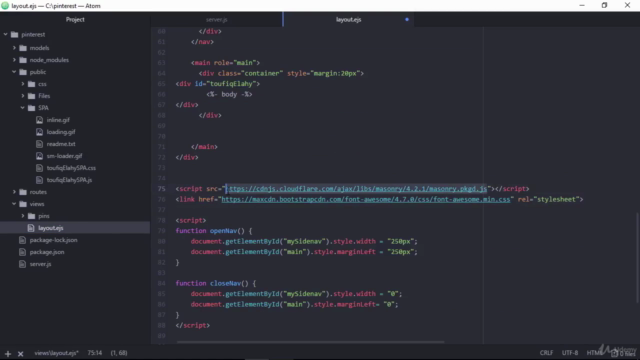
Task: Click line number 78 in the gutter
Action: [x=162, y=220]
